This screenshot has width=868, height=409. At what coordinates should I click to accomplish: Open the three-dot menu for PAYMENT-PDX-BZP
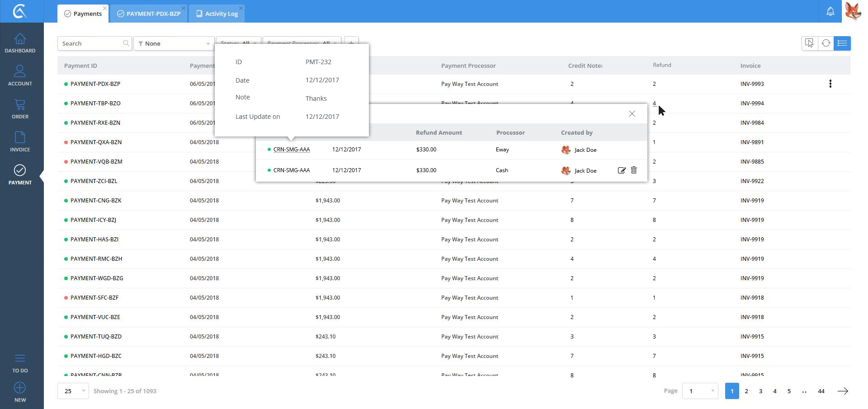(830, 84)
